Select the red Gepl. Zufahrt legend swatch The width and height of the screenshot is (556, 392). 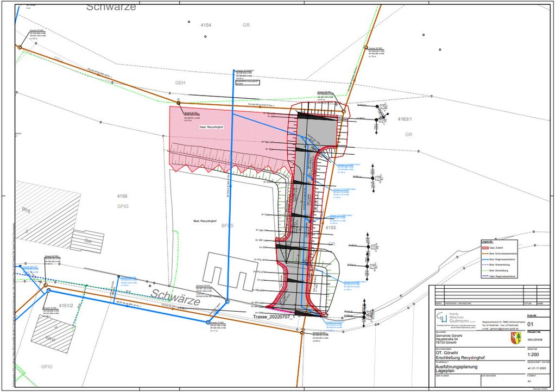pos(486,248)
